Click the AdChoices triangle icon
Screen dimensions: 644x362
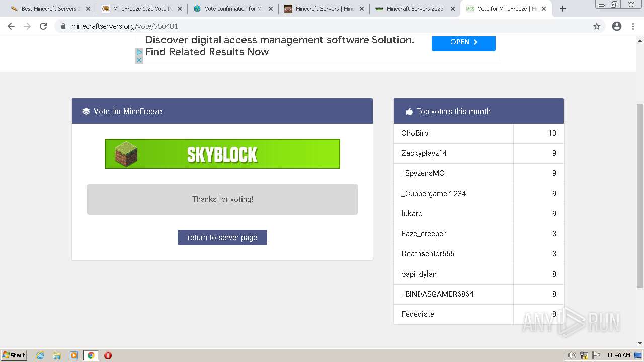[x=139, y=52]
